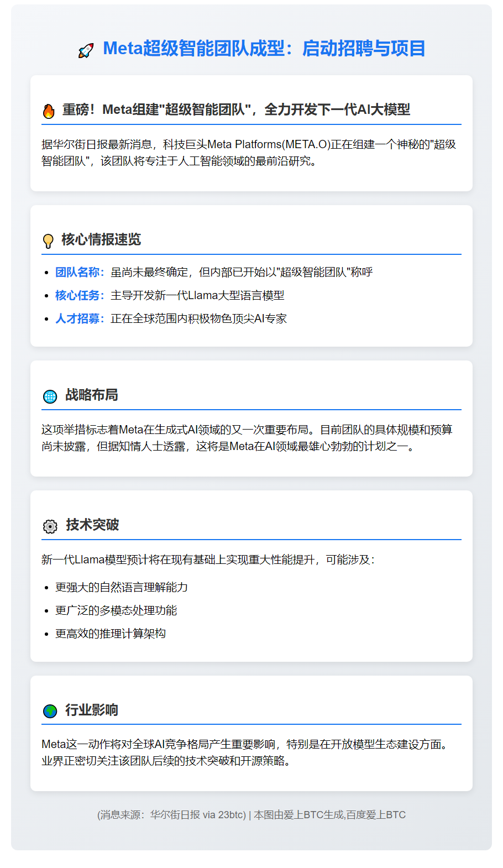Click the heading 技术突破

92,525
